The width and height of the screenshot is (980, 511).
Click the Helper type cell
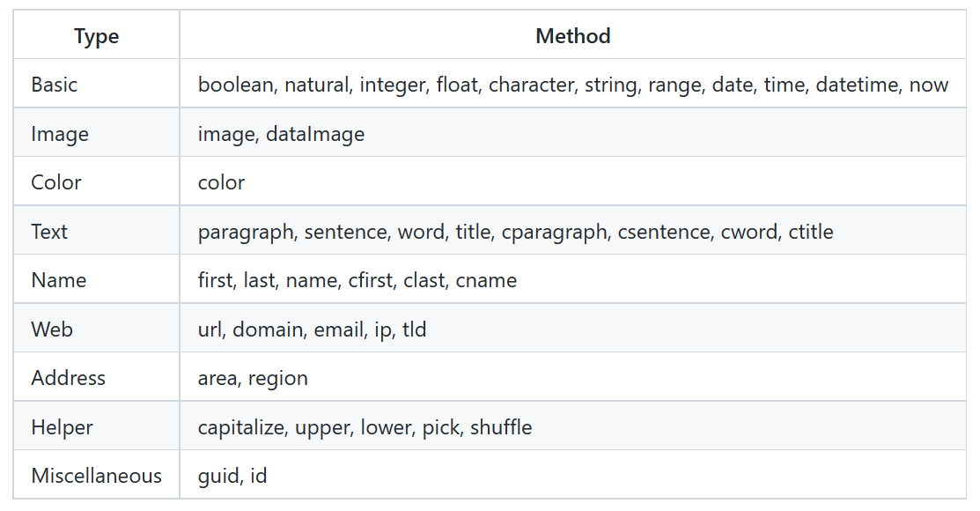pos(96,426)
